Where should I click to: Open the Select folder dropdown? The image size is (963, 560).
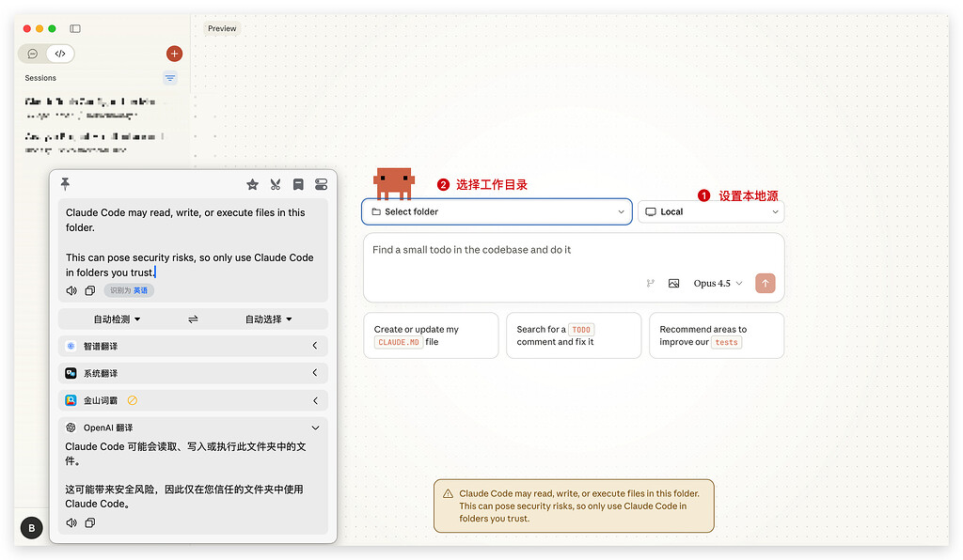coord(497,211)
